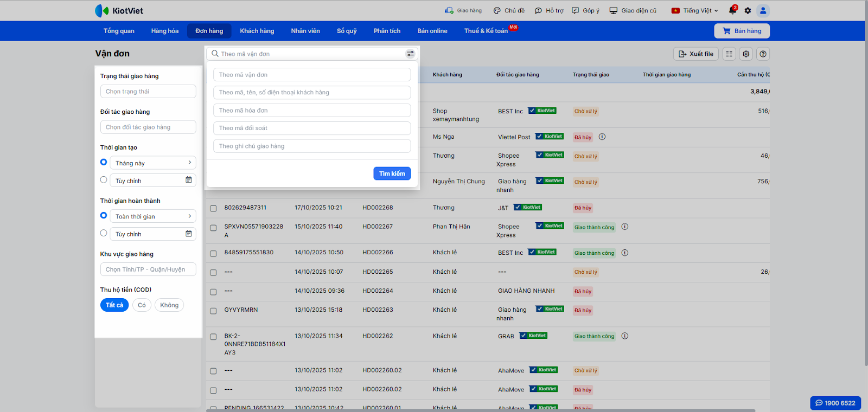Click the search filter options icon
The width and height of the screenshot is (868, 412).
tap(410, 54)
